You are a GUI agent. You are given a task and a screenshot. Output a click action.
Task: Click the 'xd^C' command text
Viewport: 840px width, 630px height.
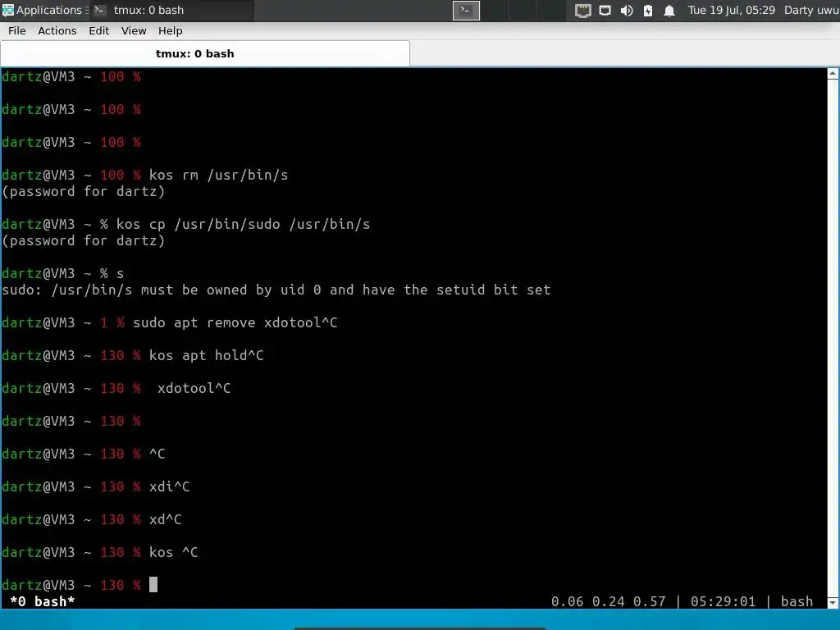166,519
